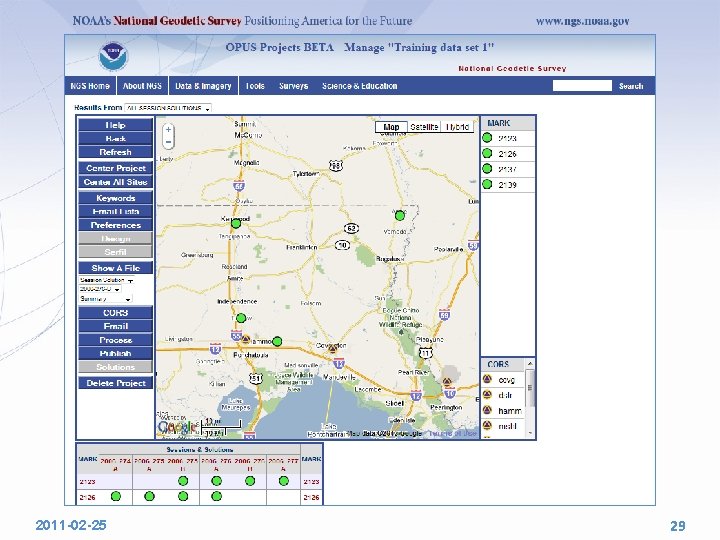Open Results From session solutions dropdown
This screenshot has height=540, width=720.
point(168,108)
